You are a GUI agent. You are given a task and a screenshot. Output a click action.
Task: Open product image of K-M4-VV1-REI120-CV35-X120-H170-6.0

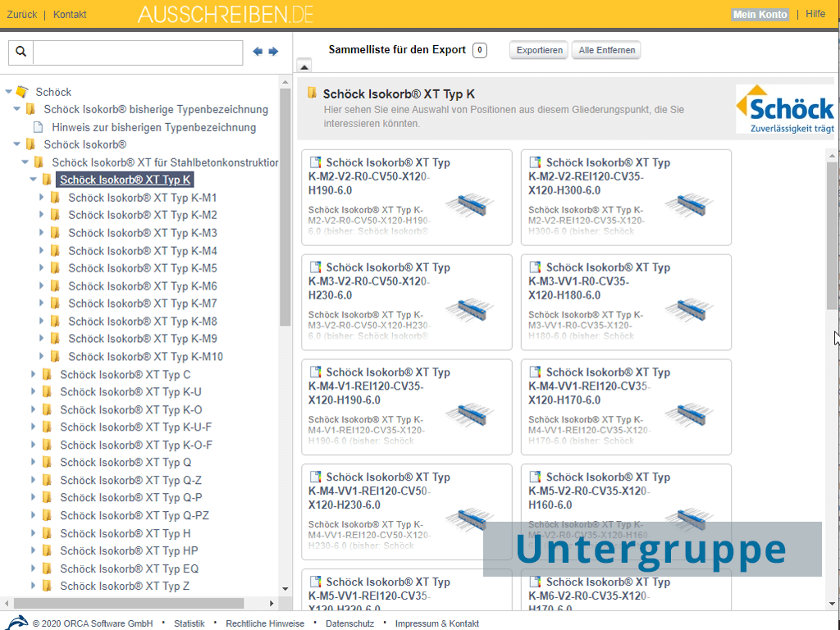tap(689, 414)
